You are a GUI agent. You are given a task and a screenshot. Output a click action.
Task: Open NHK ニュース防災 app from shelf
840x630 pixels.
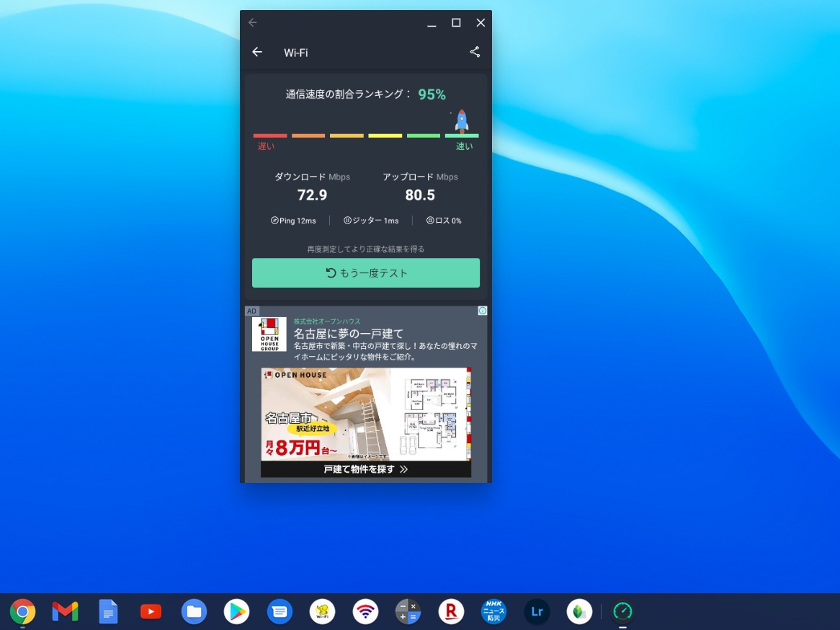(x=494, y=611)
